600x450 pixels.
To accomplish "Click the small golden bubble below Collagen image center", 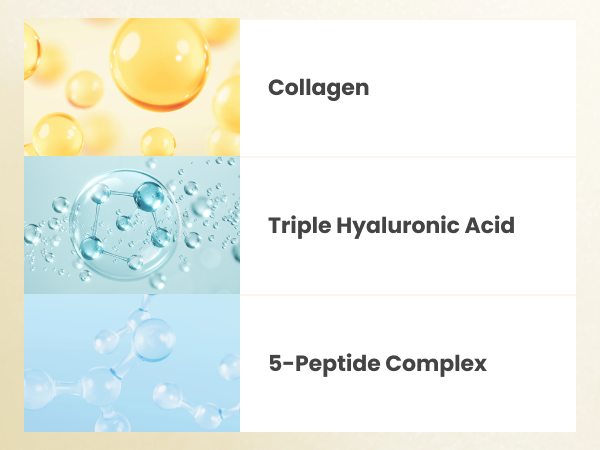I will click(158, 142).
